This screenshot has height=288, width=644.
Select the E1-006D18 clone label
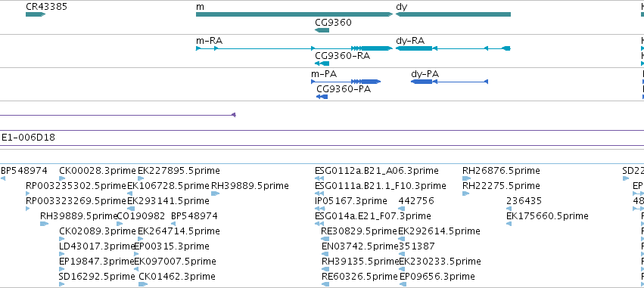(28, 138)
